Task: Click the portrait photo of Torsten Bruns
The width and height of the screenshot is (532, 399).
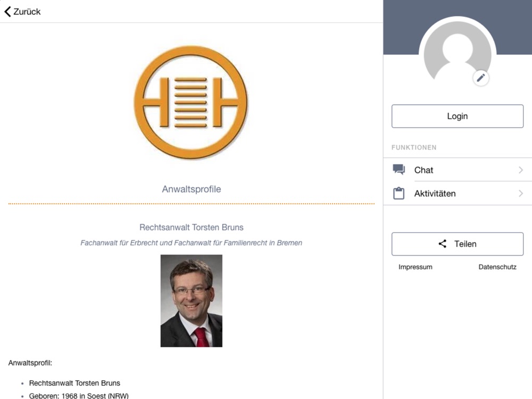Action: coord(192,301)
